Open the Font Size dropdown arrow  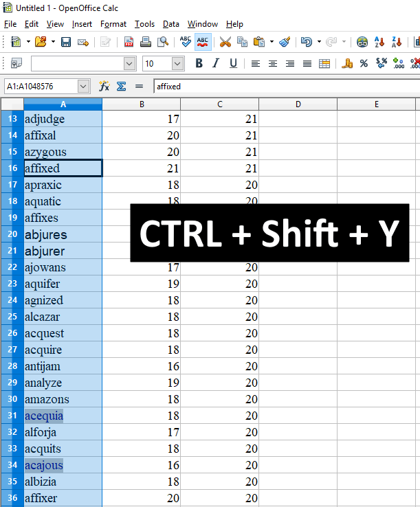177,64
